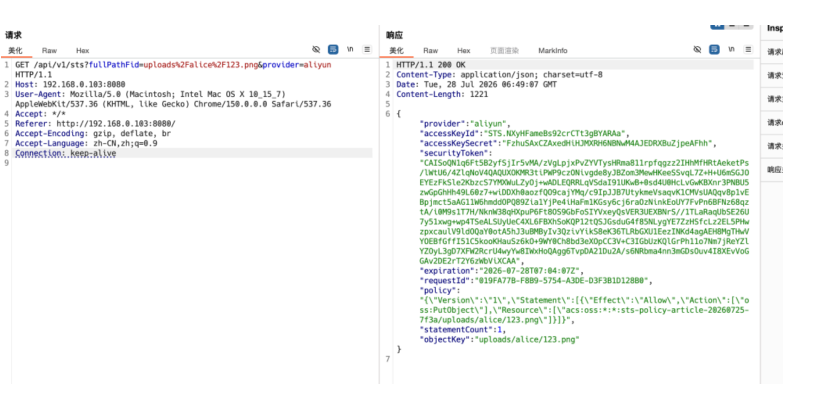Switch request view to Raw tab
The width and height of the screenshot is (832, 409).
click(x=49, y=50)
